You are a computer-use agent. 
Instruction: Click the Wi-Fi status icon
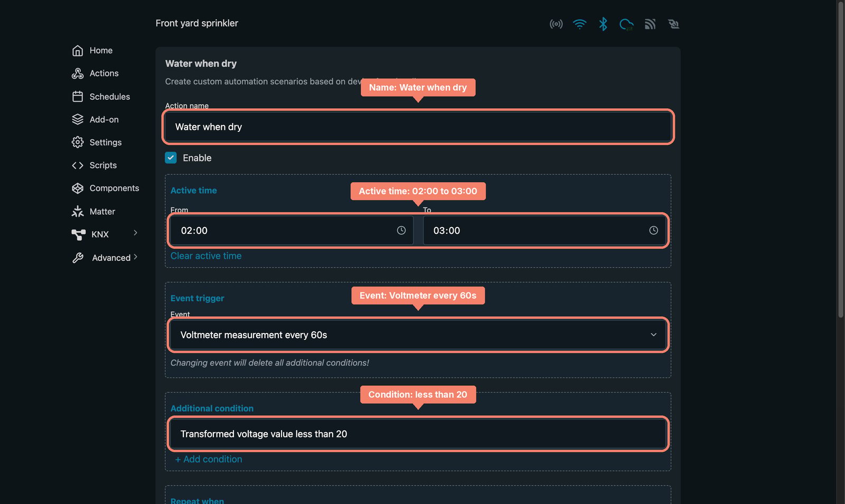tap(579, 24)
